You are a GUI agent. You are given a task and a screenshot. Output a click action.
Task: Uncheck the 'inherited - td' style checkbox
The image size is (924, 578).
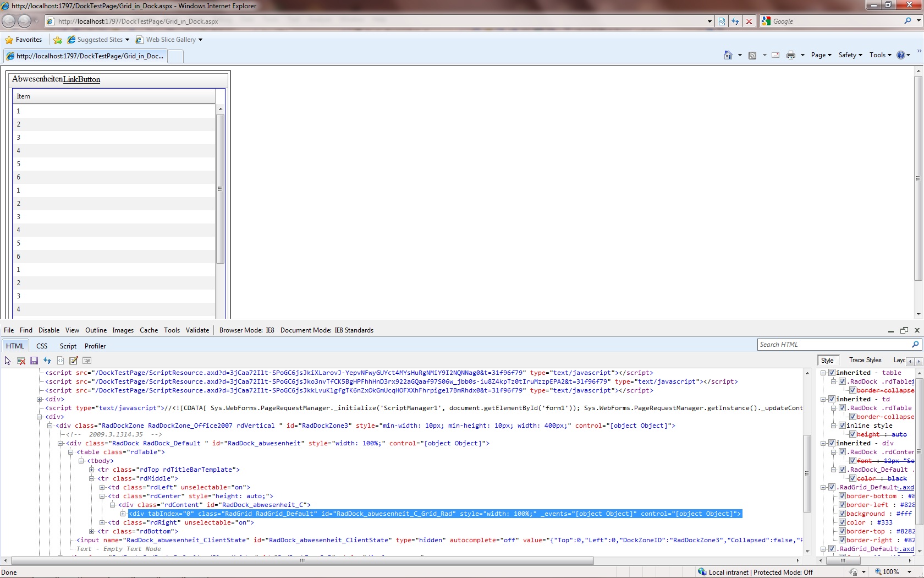pyautogui.click(x=832, y=399)
